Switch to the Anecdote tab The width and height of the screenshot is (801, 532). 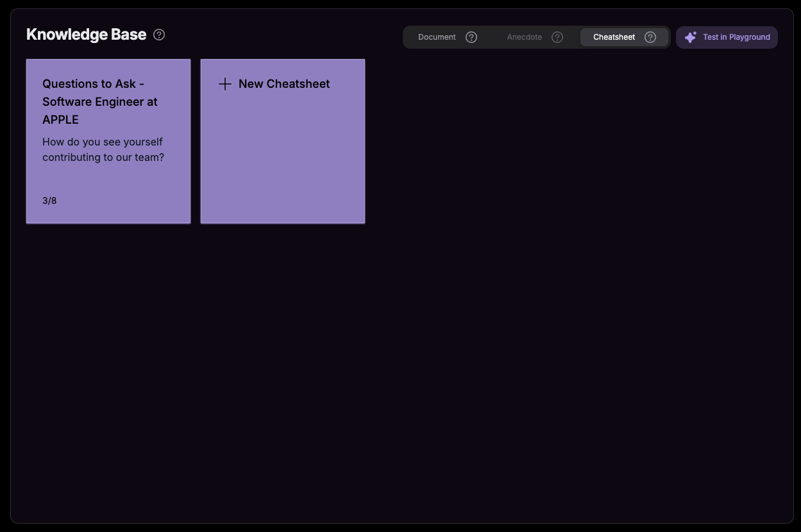(524, 37)
